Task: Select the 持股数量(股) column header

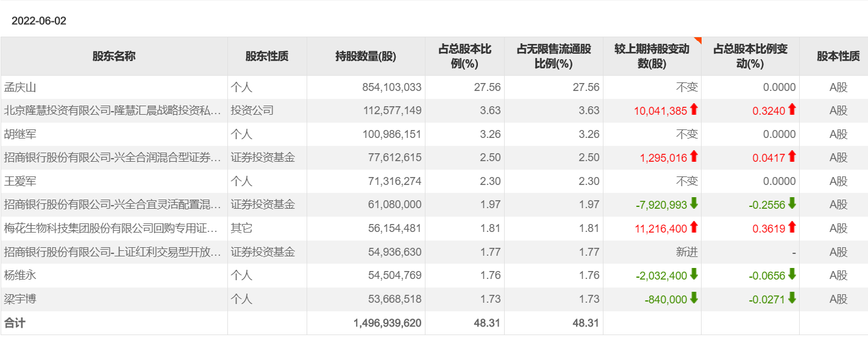Action: (x=366, y=56)
